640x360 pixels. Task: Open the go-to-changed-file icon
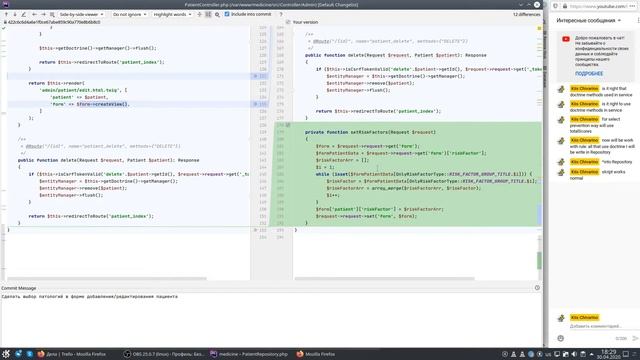coord(52,14)
